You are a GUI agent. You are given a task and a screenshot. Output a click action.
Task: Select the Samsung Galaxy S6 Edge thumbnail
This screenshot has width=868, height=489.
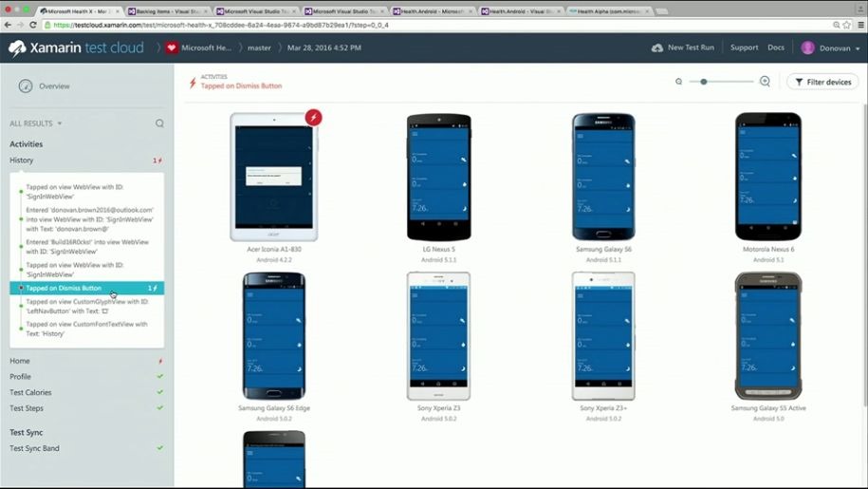point(274,335)
